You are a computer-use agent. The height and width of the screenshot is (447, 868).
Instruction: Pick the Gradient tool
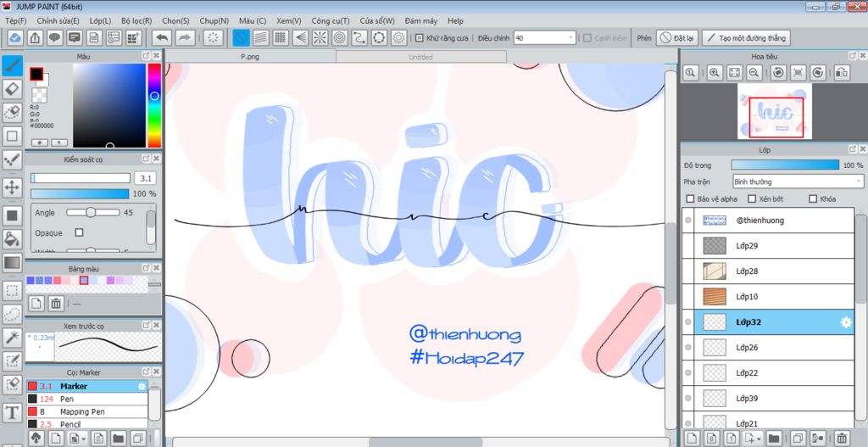[x=12, y=262]
